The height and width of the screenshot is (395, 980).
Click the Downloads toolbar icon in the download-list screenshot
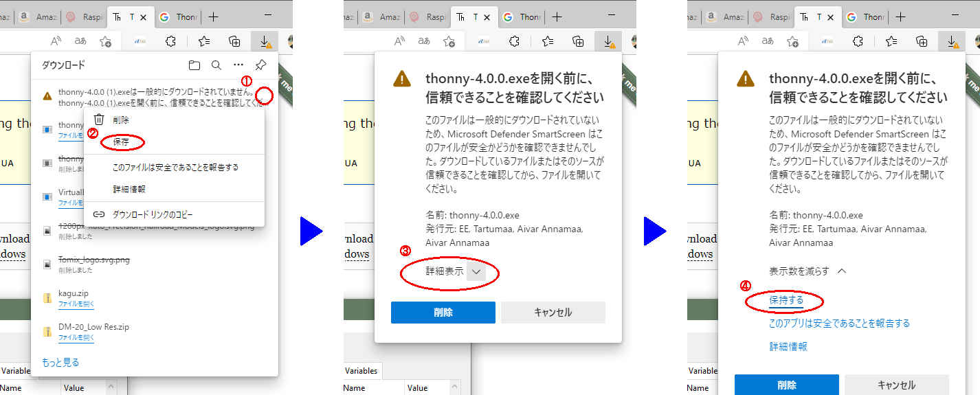coord(265,41)
